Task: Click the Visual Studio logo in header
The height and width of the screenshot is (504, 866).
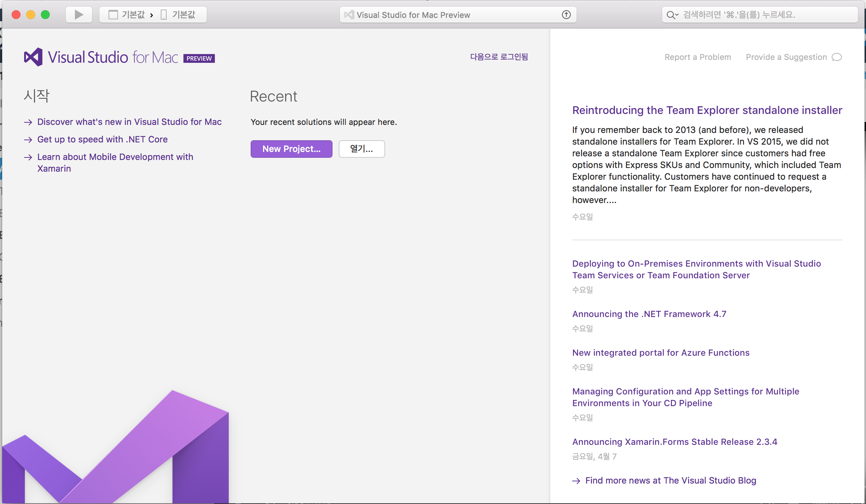Action: [33, 57]
